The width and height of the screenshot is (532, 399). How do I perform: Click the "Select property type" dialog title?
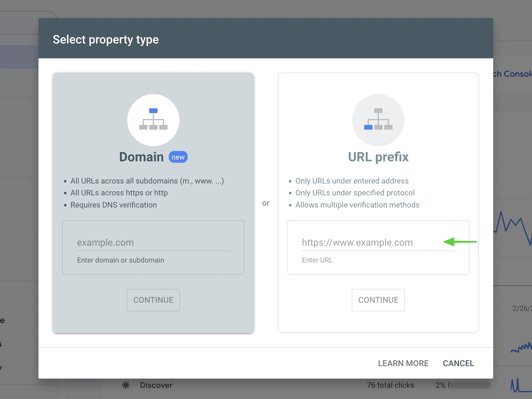(106, 40)
